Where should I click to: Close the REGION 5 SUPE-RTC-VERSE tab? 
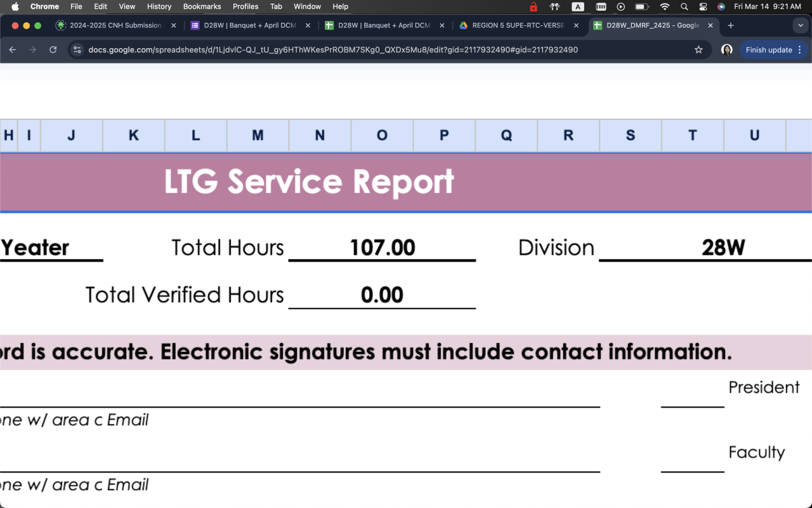click(576, 25)
